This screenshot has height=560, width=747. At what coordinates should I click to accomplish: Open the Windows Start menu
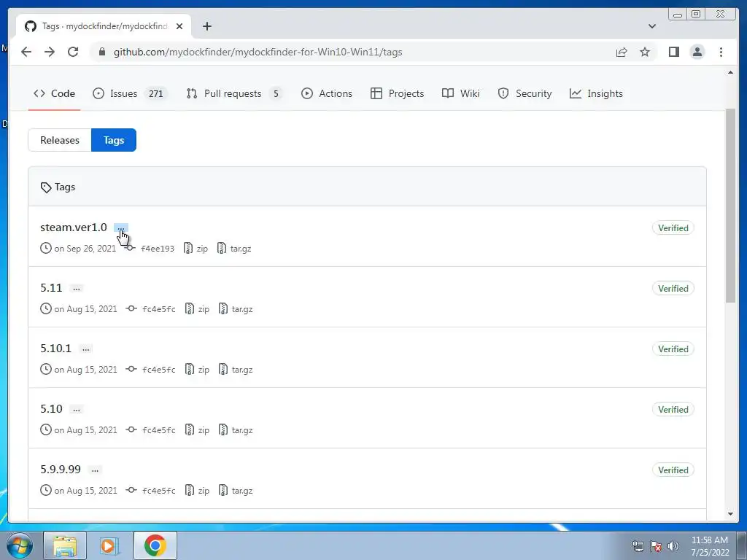pos(20,545)
